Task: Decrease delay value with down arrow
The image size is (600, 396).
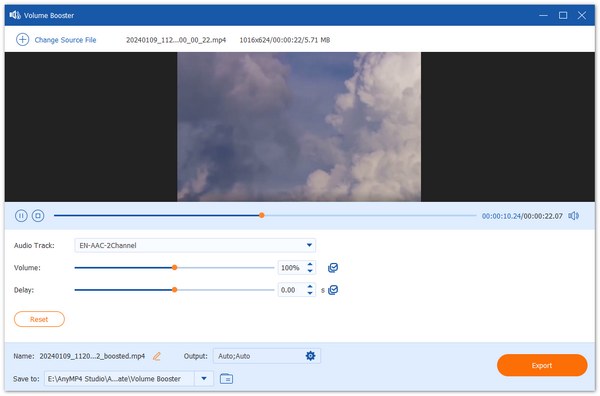Action: pos(310,293)
